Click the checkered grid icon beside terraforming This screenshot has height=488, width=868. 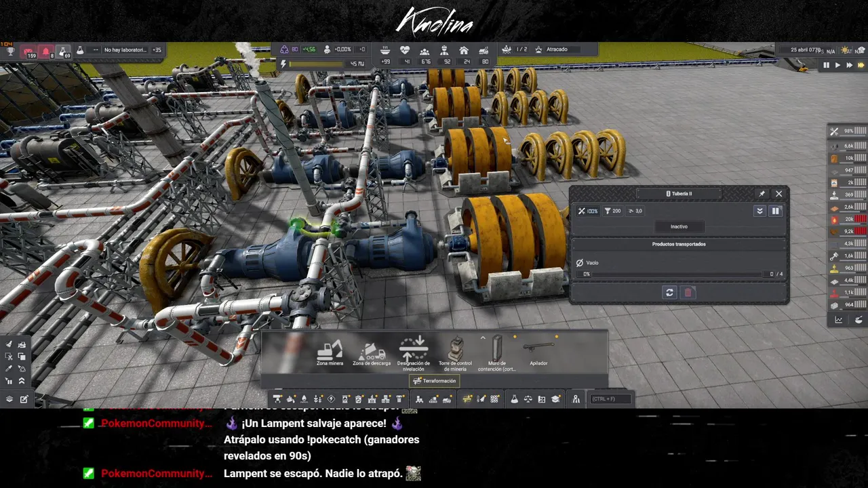(494, 399)
